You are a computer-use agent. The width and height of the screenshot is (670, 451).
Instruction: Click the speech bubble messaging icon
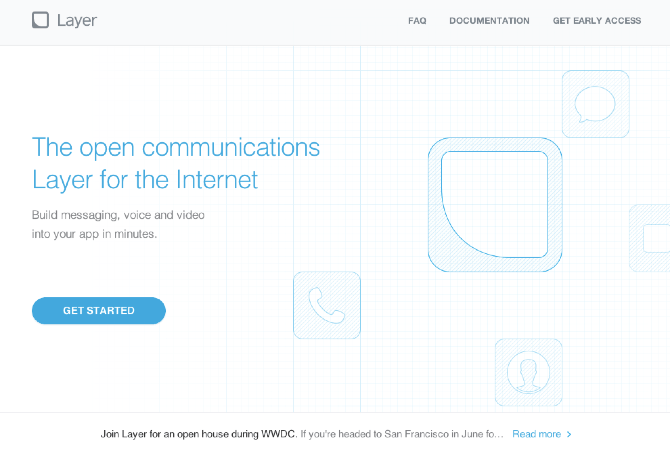point(595,104)
